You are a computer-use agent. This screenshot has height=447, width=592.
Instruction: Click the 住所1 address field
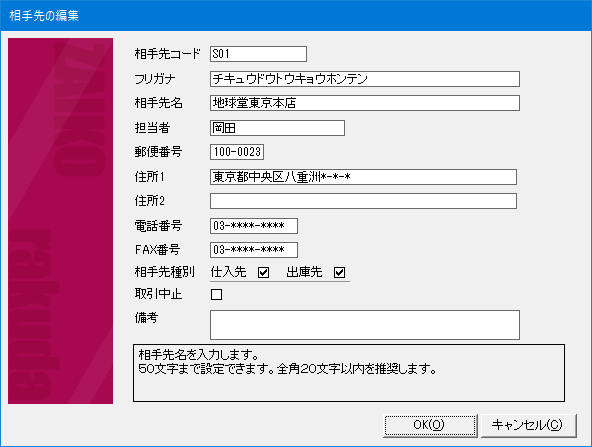(363, 177)
